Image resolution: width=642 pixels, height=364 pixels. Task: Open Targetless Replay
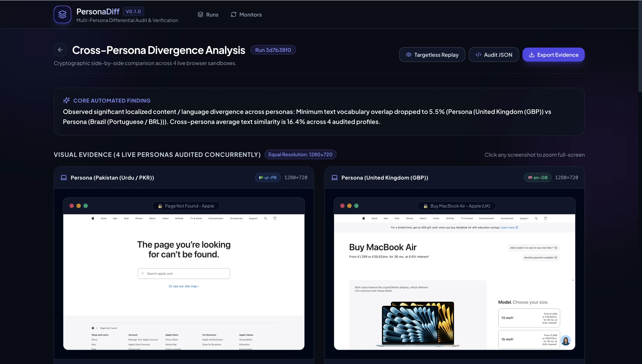(x=432, y=55)
